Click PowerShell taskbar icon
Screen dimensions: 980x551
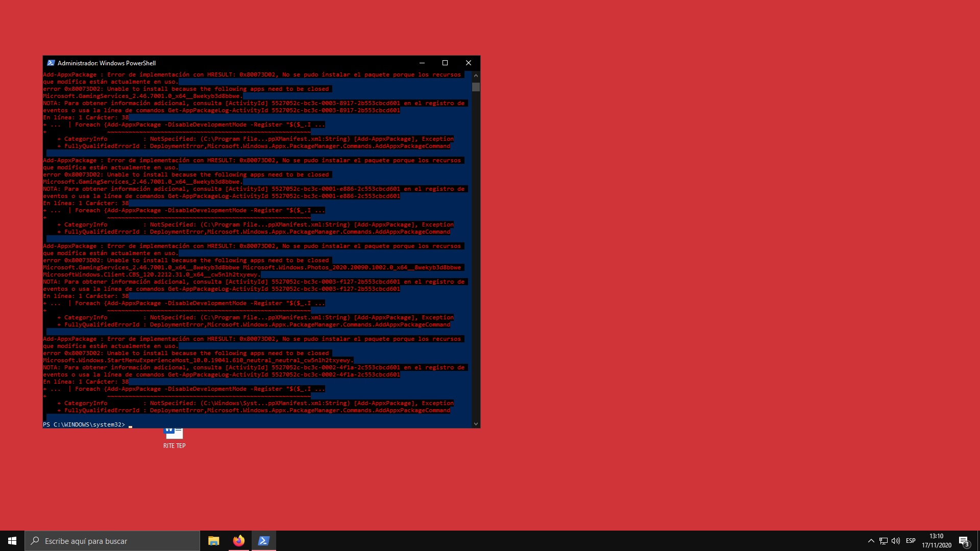pyautogui.click(x=263, y=541)
